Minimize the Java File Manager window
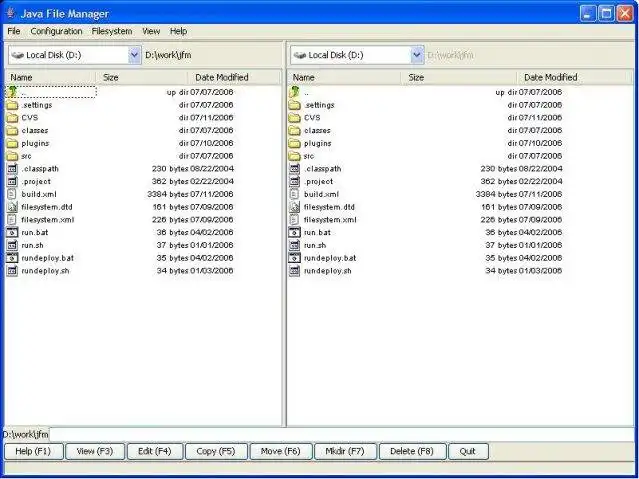 click(588, 13)
